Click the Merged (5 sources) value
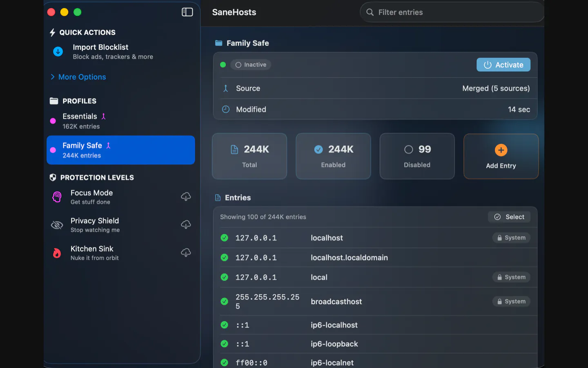 tap(496, 88)
